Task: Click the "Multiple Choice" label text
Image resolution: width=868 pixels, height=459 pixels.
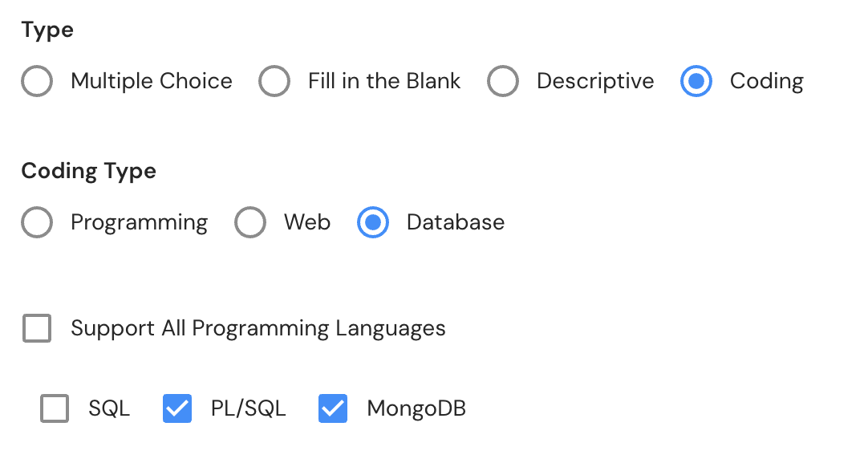Action: coord(152,81)
